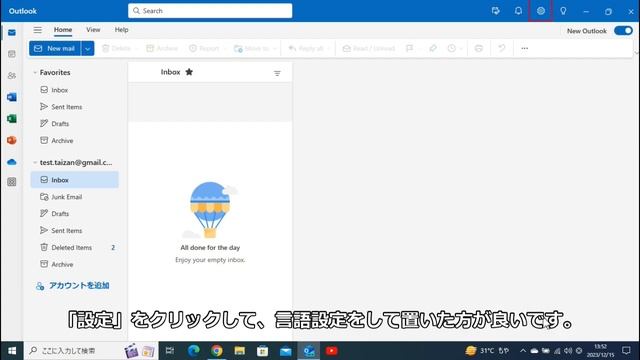The height and width of the screenshot is (360, 640).
Task: Select the Junk Email folder
Action: [75, 197]
